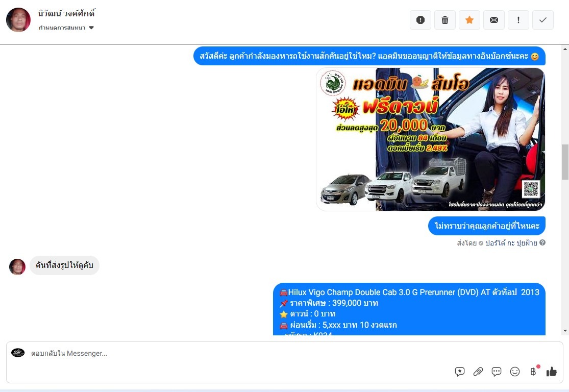
Task: Attach a file with paperclip icon
Action: [x=478, y=372]
